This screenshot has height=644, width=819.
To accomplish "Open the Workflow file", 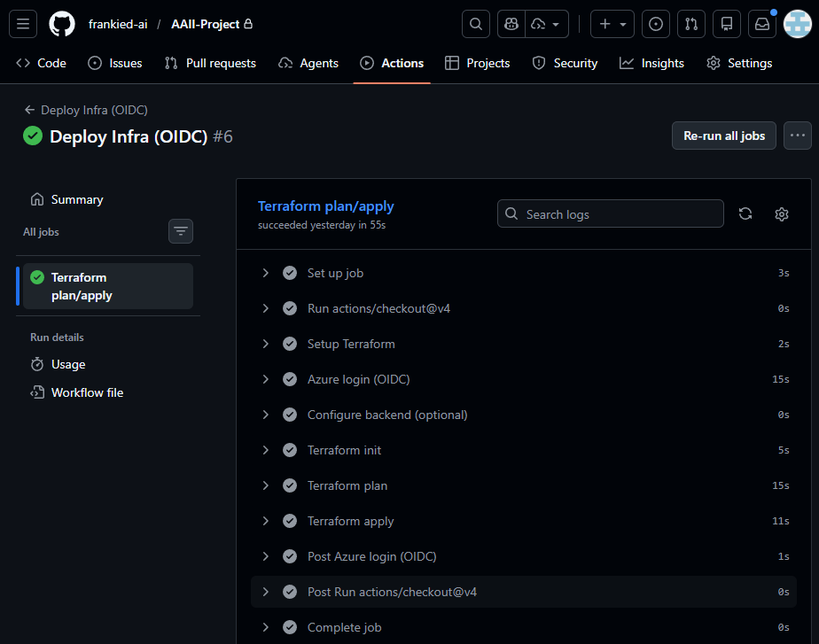I will point(85,392).
